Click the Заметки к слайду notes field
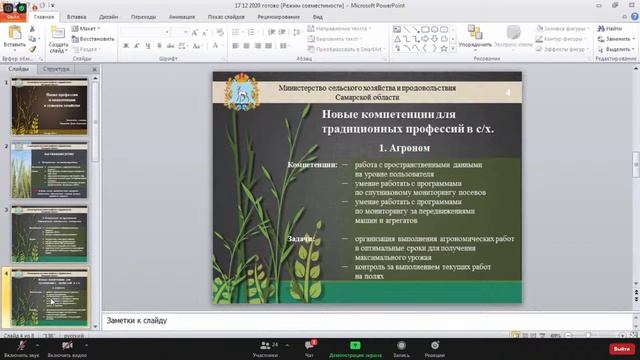The width and height of the screenshot is (640, 360). tap(367, 320)
